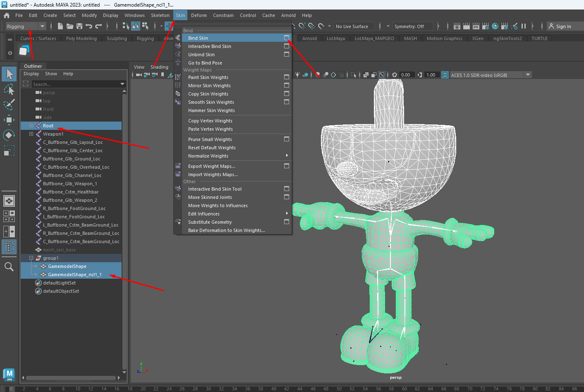Activate the Select tool arrow in toolbox
Image resolution: width=584 pixels, height=392 pixels.
[9, 74]
